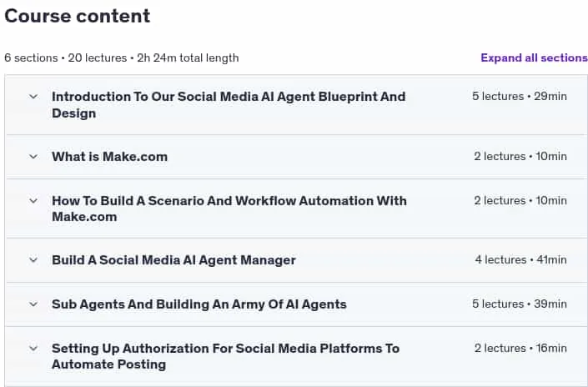Expand the Introduction section chevron

pyautogui.click(x=33, y=97)
